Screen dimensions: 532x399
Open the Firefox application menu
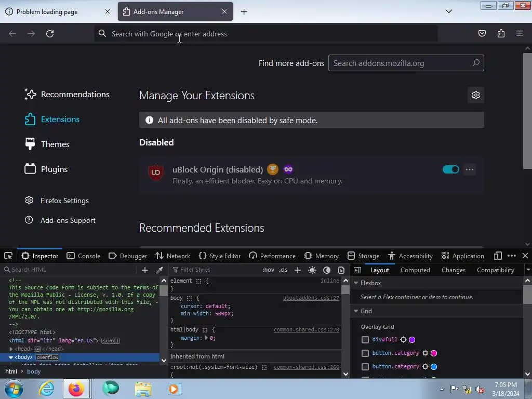(520, 33)
